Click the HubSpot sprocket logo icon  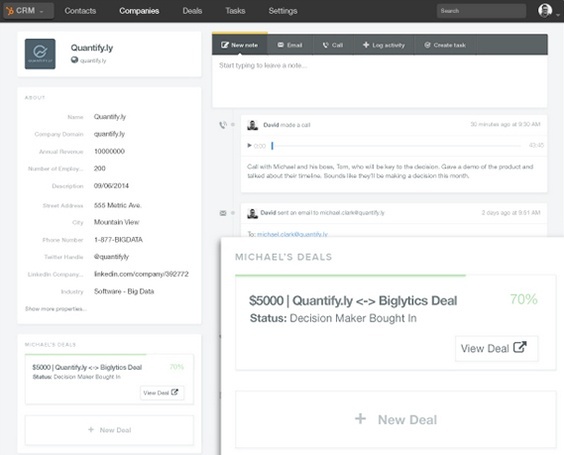(10, 11)
